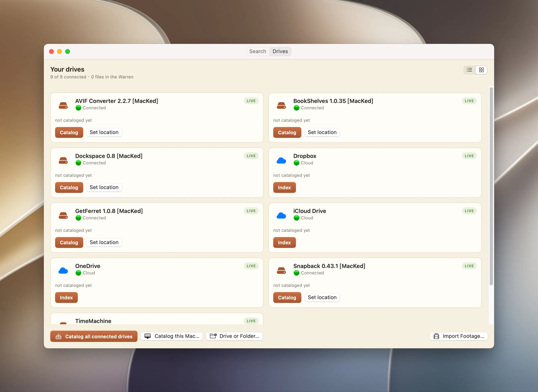
Task: Click Snapback drive icon
Action: click(281, 270)
